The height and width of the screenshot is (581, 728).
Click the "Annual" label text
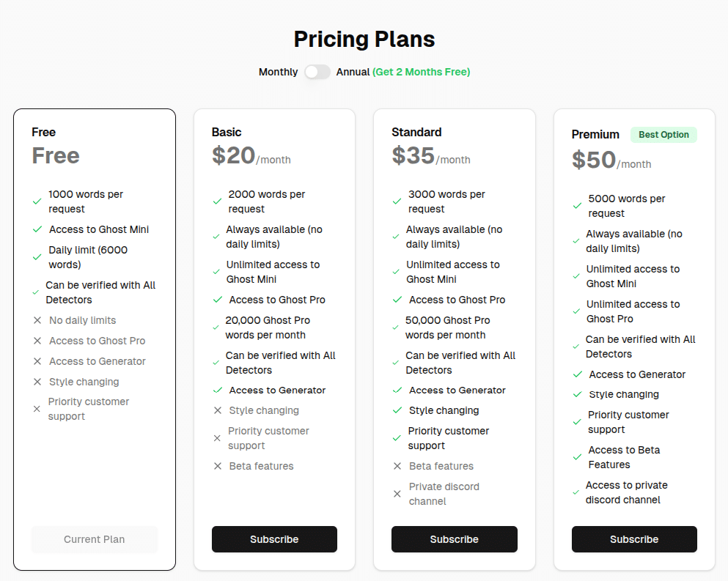click(353, 72)
